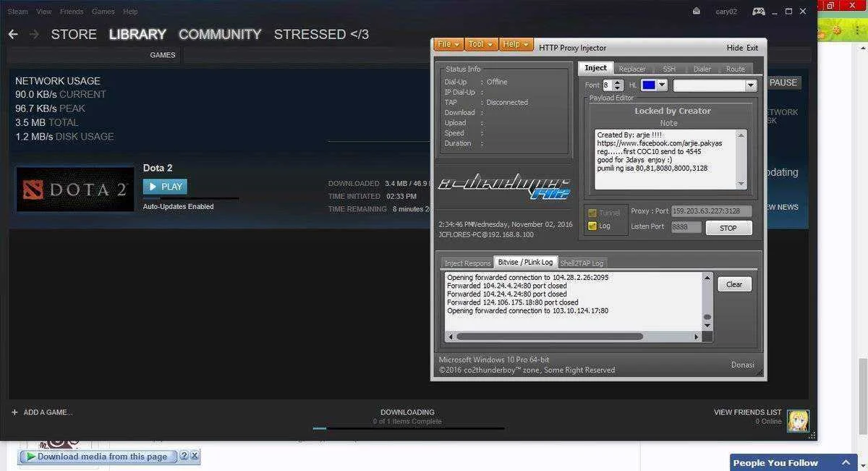Image resolution: width=868 pixels, height=471 pixels.
Task: Click the log's horizontal scrollbar
Action: (x=573, y=336)
